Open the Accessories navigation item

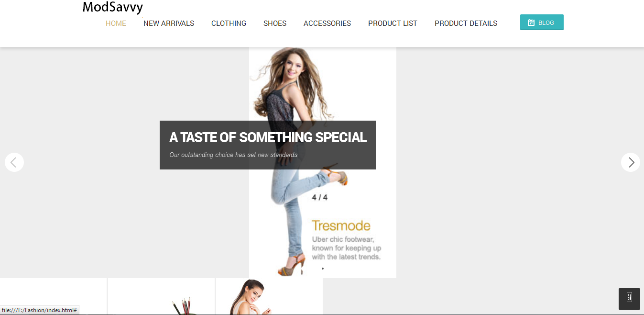tap(327, 23)
